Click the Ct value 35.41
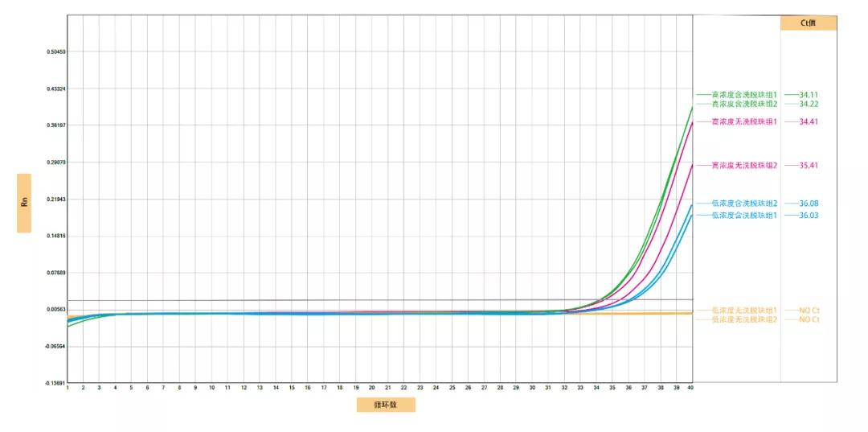The height and width of the screenshot is (432, 868). point(809,165)
